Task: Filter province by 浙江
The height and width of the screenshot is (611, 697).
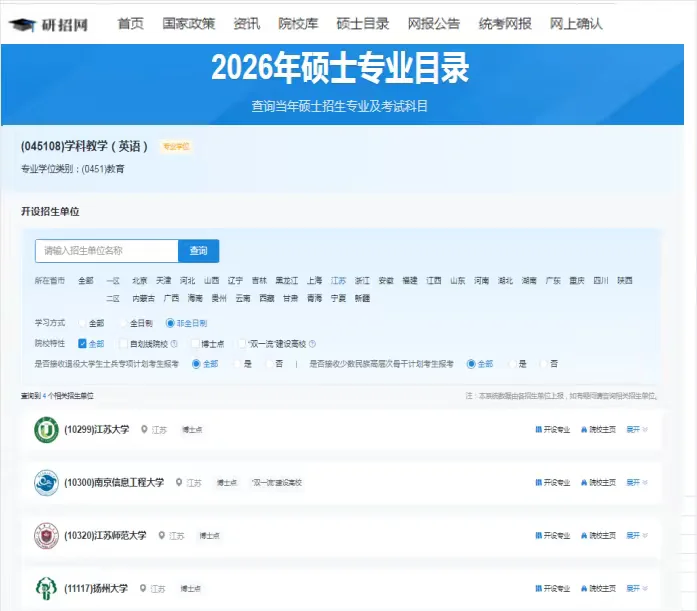Action: [x=362, y=280]
